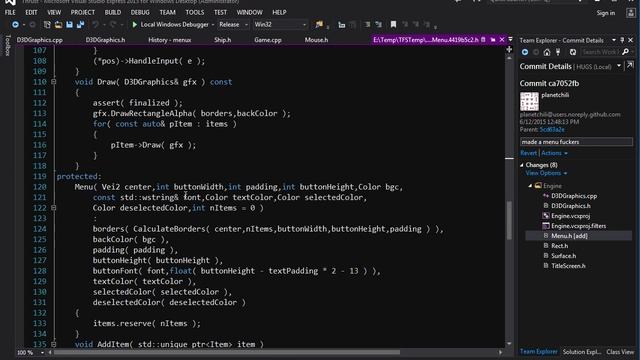This screenshot has width=640, height=360.
Task: Click the promote preview tab icon
Action: point(493,40)
